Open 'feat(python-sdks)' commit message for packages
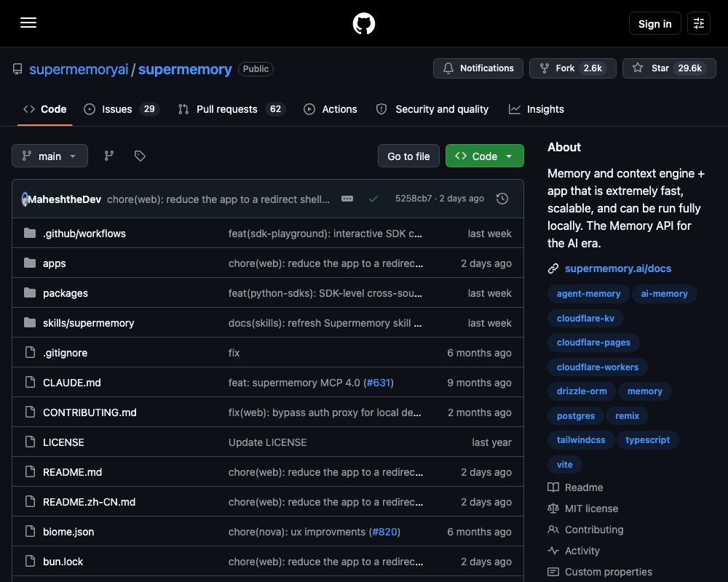This screenshot has width=728, height=582. [x=325, y=293]
